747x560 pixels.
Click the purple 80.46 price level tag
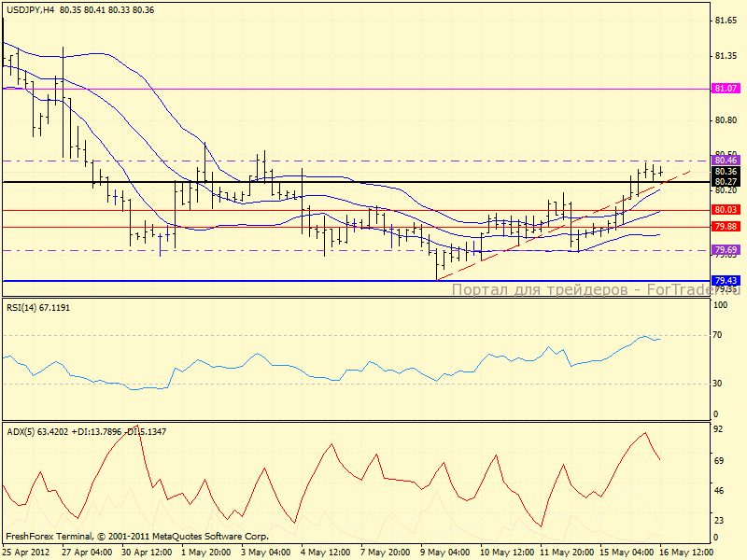726,161
